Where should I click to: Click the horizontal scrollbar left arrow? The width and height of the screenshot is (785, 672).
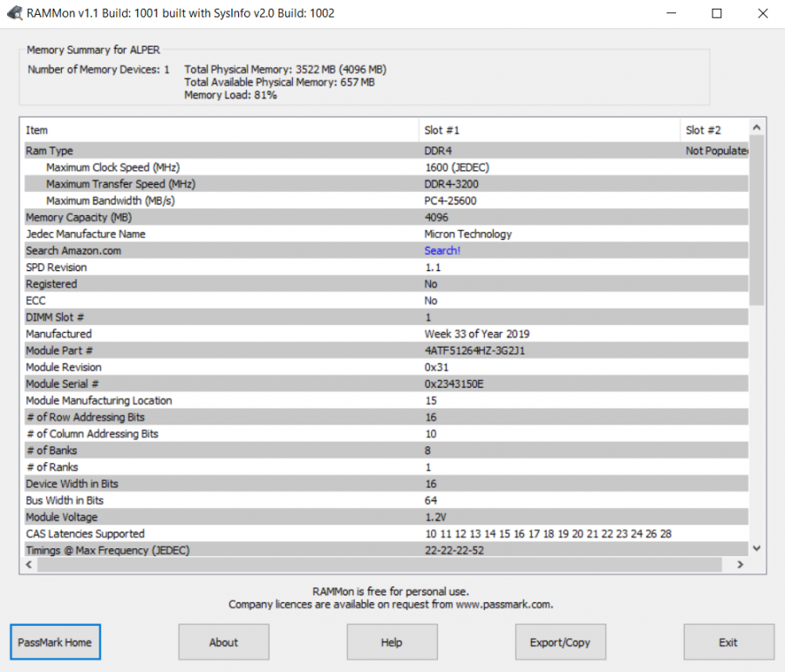pyautogui.click(x=29, y=565)
